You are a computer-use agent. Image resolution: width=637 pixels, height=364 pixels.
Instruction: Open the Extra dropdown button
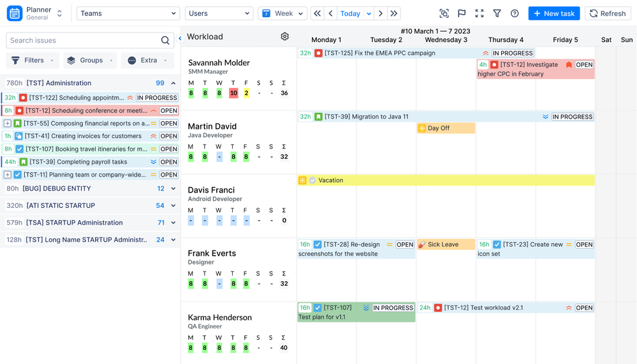coord(147,60)
